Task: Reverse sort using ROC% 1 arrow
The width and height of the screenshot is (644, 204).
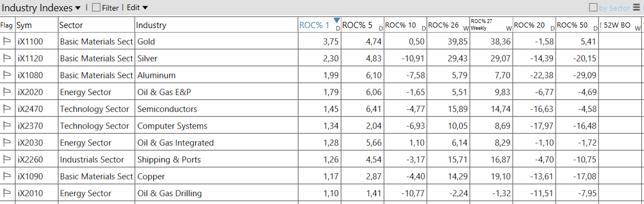Action: 337,20
